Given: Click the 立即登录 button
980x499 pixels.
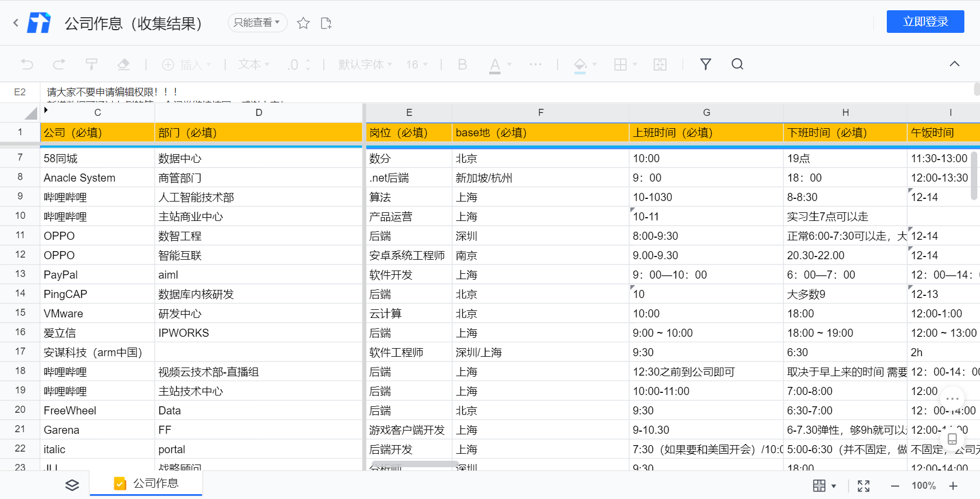Looking at the screenshot, I should pos(925,22).
